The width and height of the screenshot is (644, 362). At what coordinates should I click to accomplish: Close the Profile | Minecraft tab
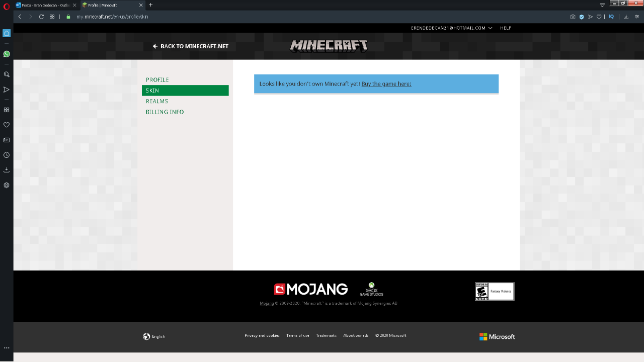coord(140,5)
